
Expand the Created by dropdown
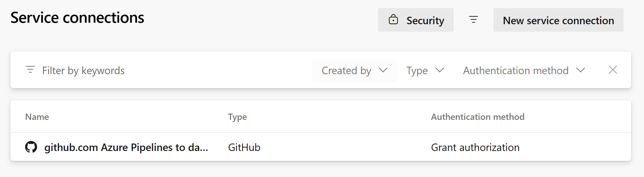(354, 70)
